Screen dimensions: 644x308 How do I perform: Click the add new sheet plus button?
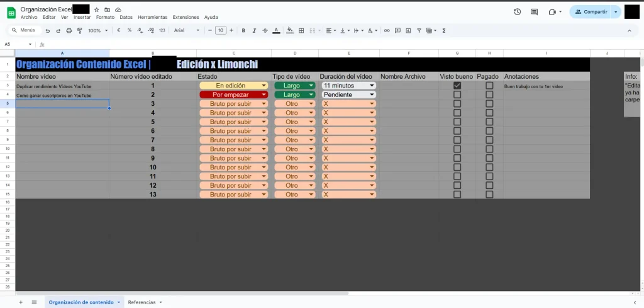point(20,302)
